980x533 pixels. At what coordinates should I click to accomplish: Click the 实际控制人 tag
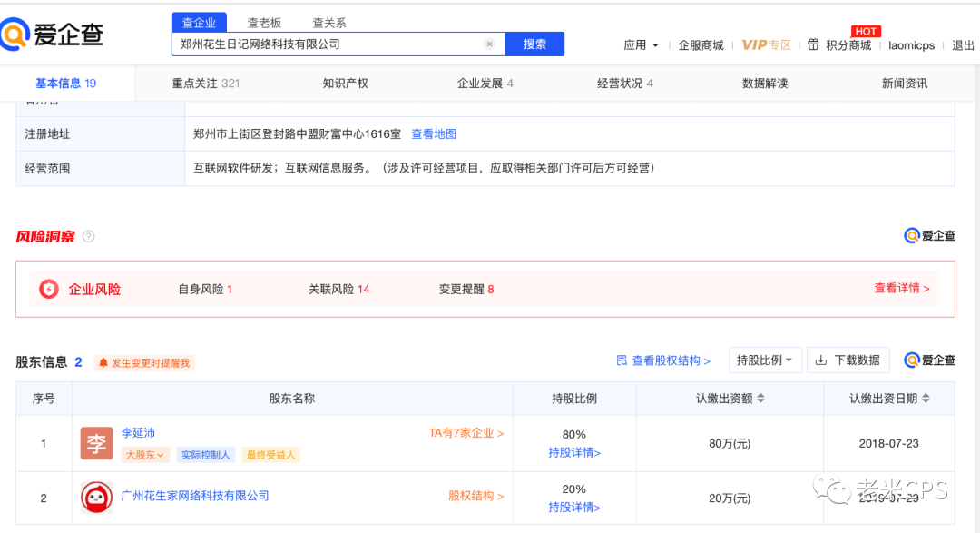tap(206, 455)
